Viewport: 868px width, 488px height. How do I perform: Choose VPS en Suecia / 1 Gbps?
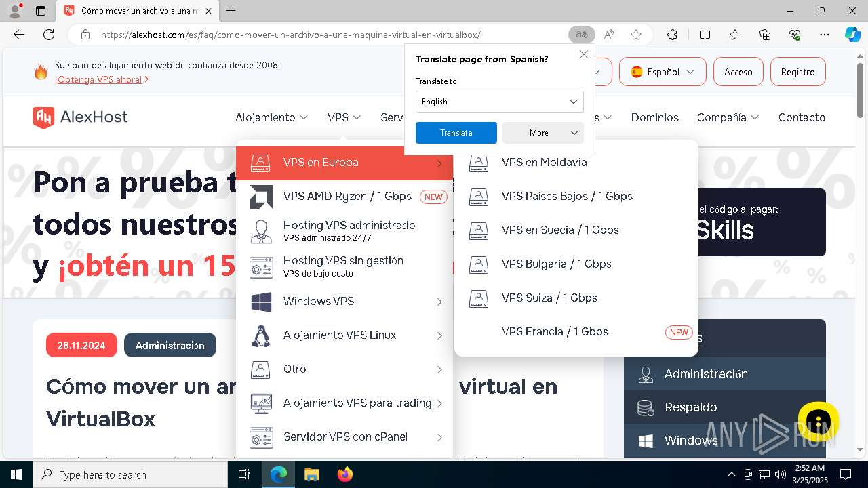coord(576,230)
